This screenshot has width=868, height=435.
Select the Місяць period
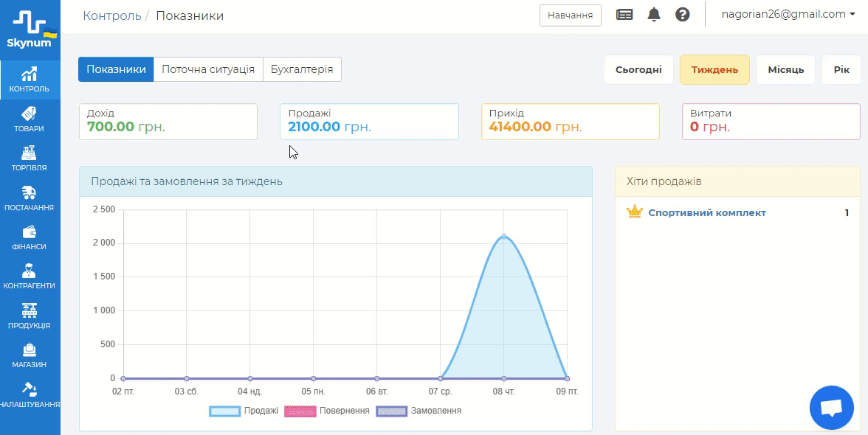(785, 69)
